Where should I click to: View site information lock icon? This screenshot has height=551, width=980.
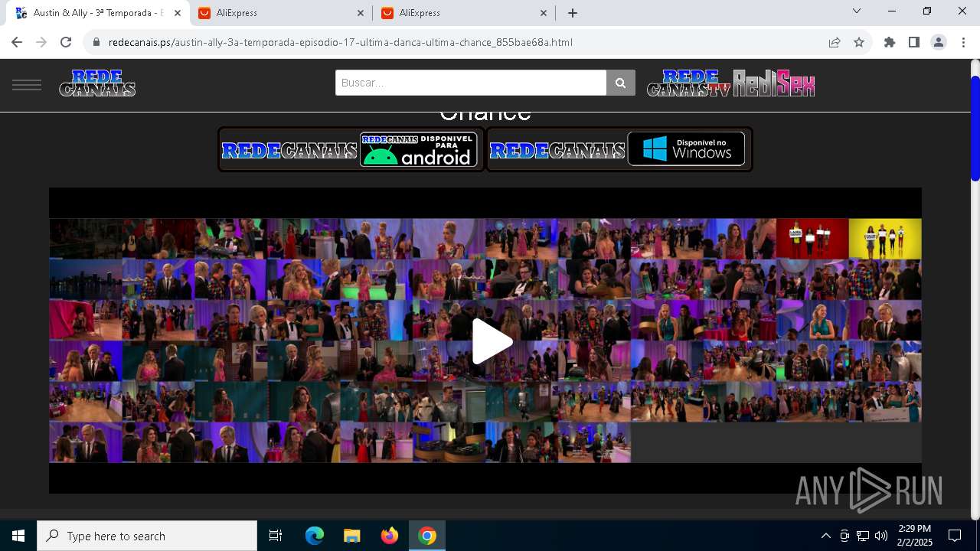click(x=96, y=42)
